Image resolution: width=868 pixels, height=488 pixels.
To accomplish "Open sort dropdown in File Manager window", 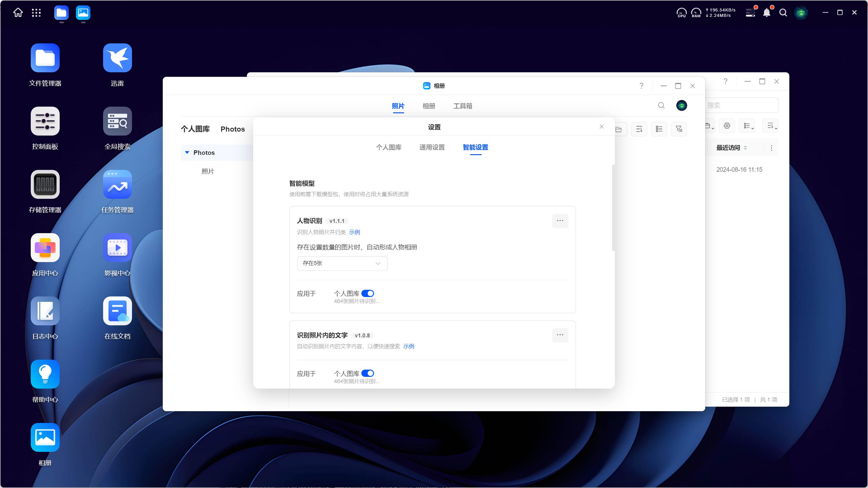I will [771, 126].
